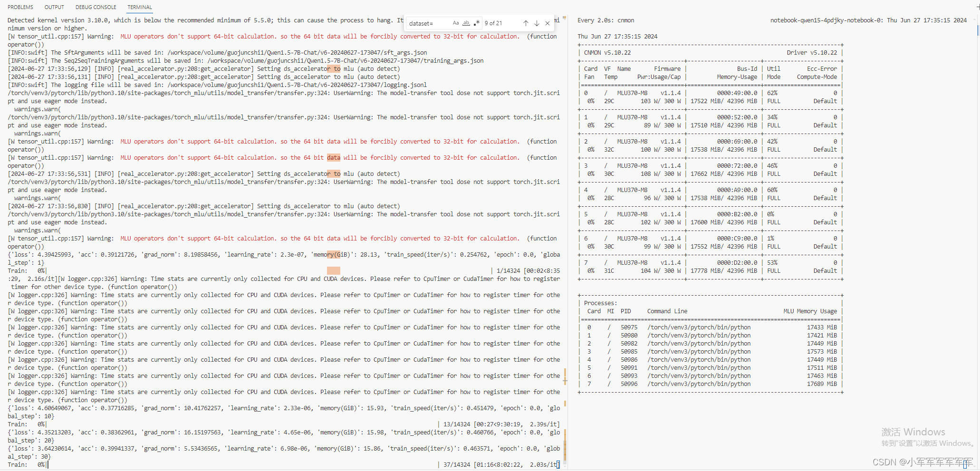Click card 5 power reading 102 W/ 300 W
Image resolution: width=980 pixels, height=471 pixels.
point(661,222)
